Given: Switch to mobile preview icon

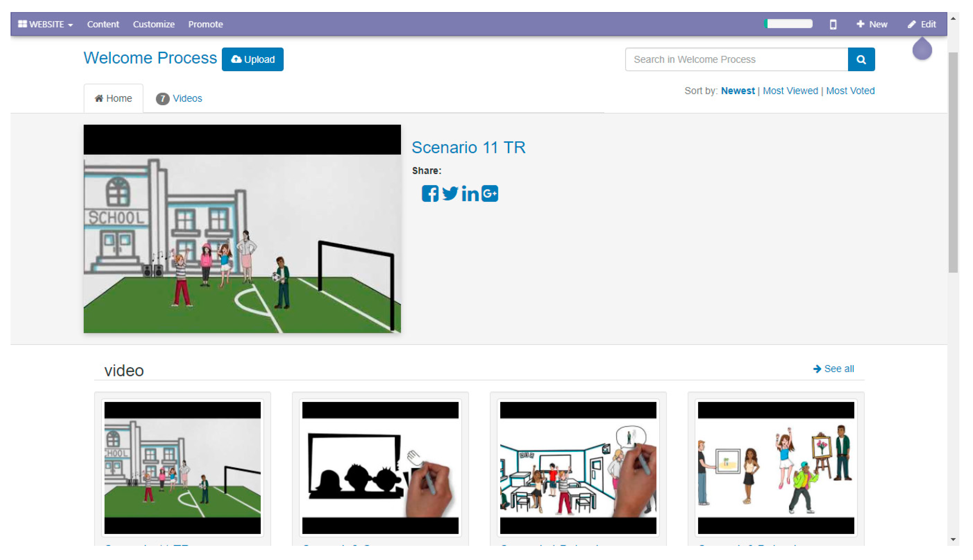Looking at the screenshot, I should [x=833, y=24].
